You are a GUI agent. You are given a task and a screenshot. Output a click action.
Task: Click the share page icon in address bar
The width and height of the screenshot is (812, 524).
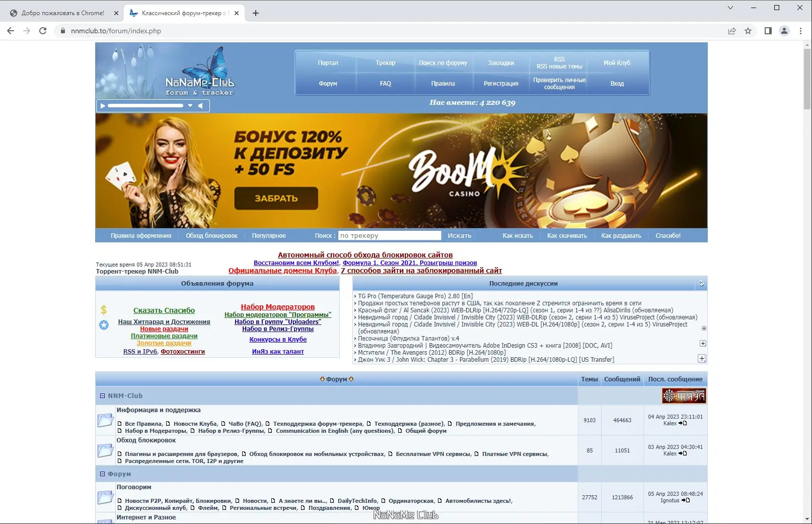click(x=732, y=31)
